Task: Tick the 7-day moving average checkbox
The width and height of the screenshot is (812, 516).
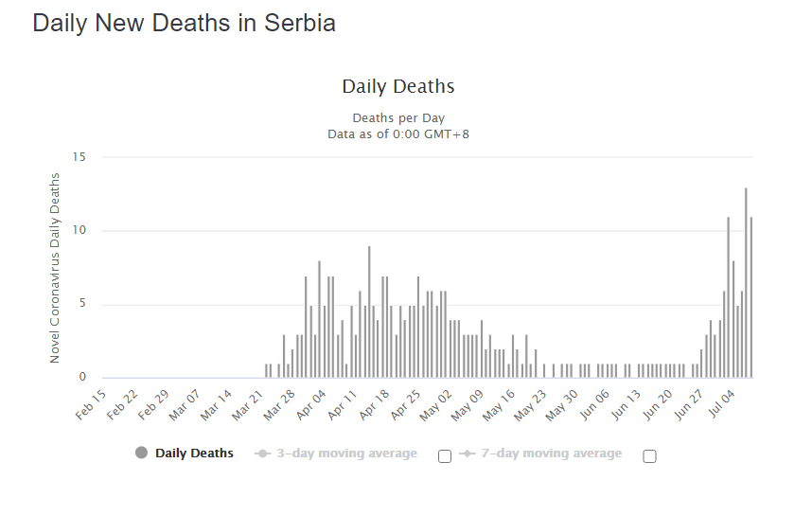Action: [649, 456]
